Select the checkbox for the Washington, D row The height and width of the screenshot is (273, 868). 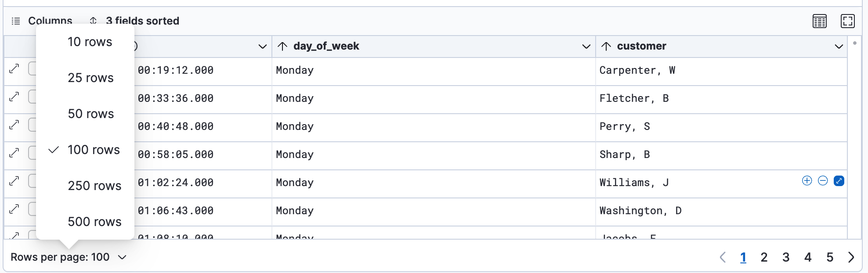point(33,209)
